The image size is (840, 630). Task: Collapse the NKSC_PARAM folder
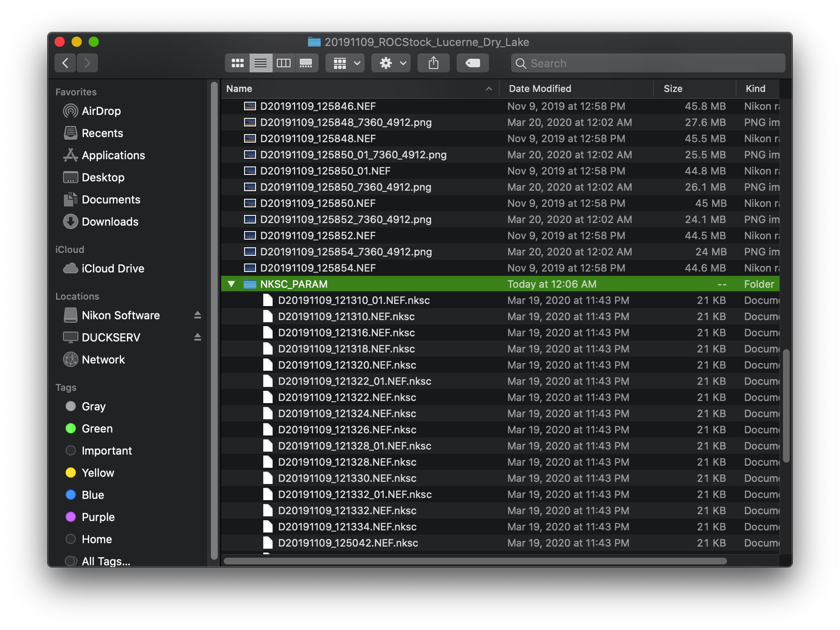231,284
